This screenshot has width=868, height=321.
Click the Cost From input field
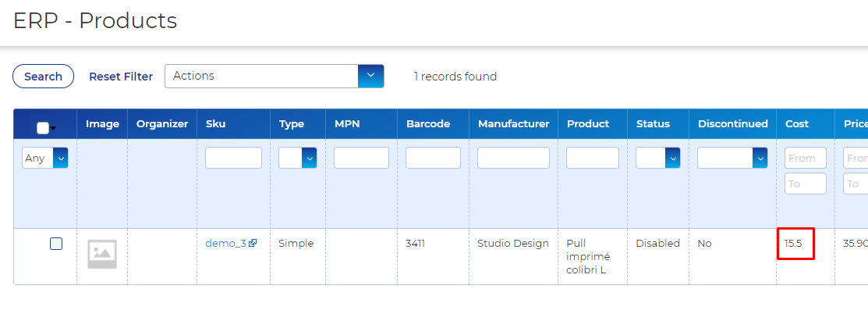[x=805, y=158]
